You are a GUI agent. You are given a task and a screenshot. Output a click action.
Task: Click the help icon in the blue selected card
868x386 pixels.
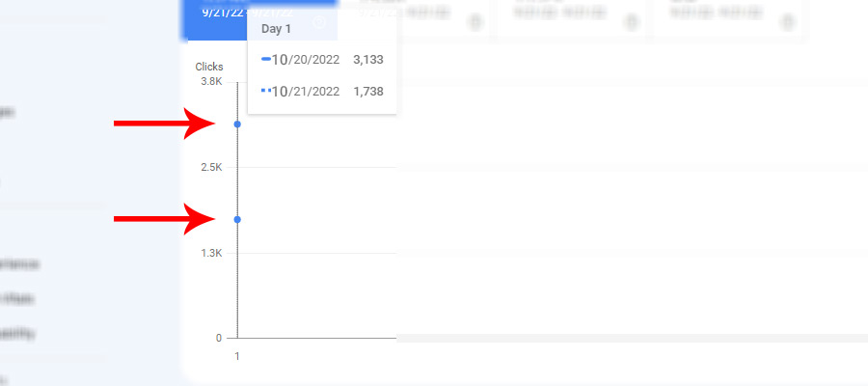click(x=319, y=22)
